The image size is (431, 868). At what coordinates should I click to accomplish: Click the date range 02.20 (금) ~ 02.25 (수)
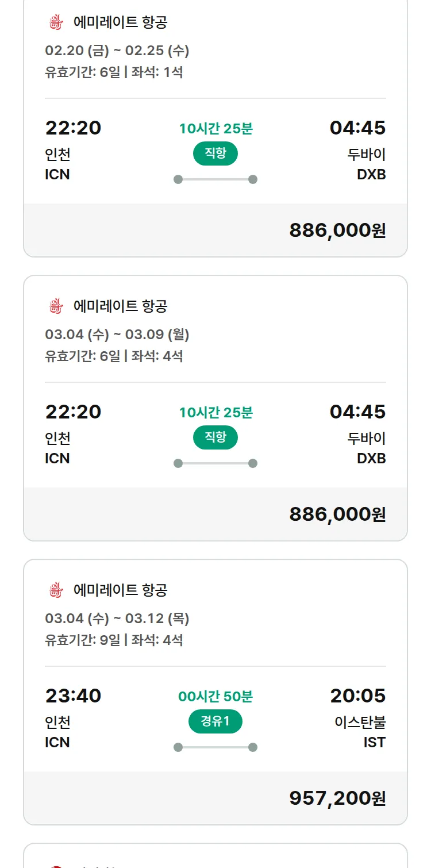pos(117,51)
